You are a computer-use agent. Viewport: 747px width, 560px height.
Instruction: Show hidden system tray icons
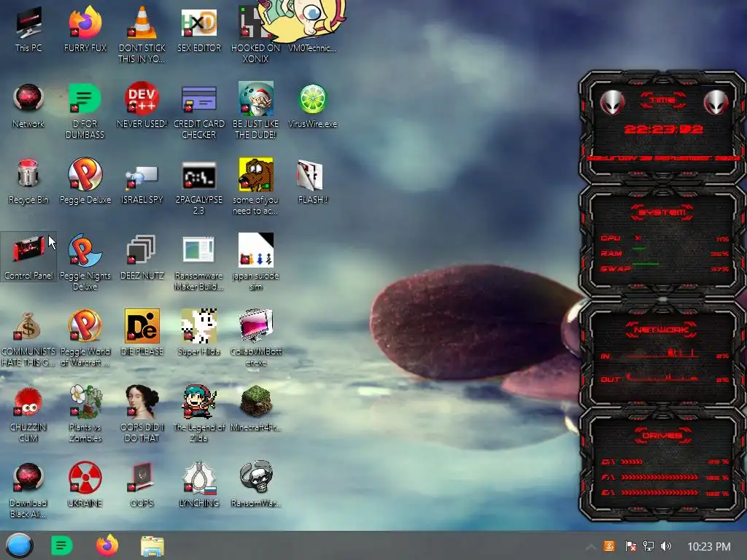[x=590, y=547]
